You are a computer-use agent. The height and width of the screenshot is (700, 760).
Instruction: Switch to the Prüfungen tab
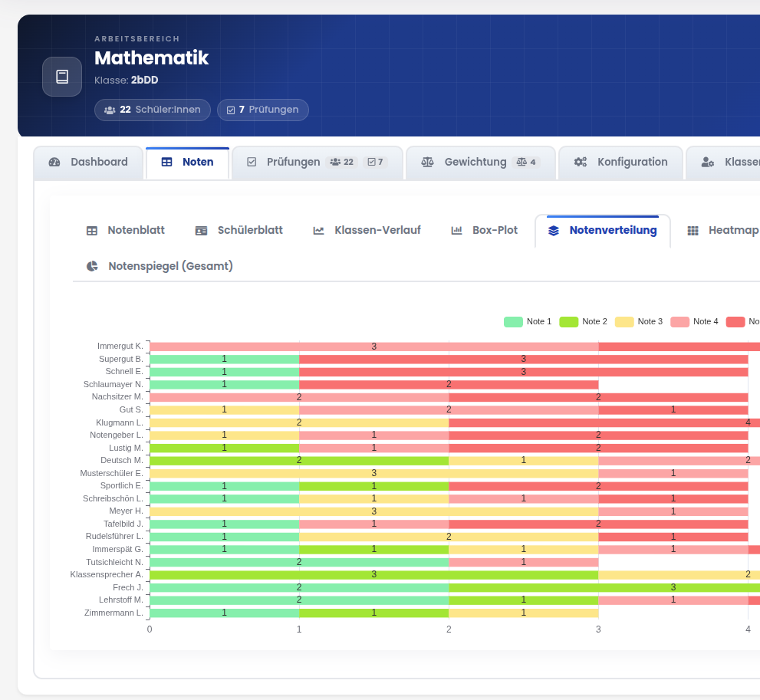[x=317, y=163]
